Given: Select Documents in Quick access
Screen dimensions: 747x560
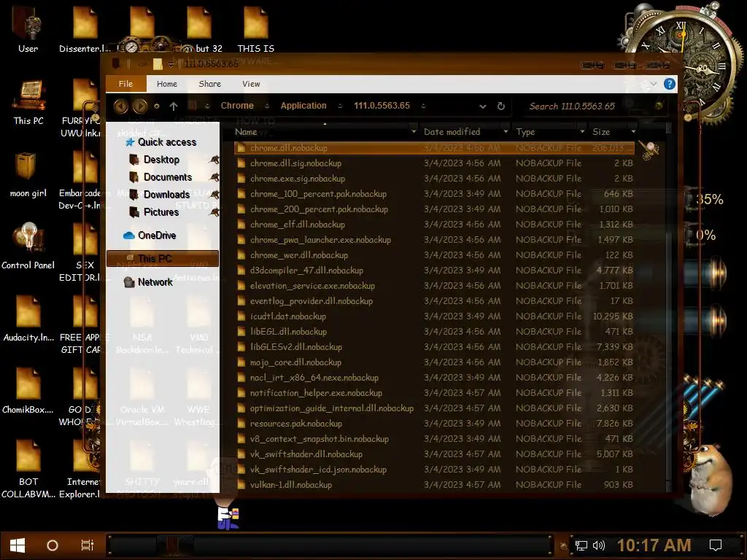Looking at the screenshot, I should coord(168,177).
